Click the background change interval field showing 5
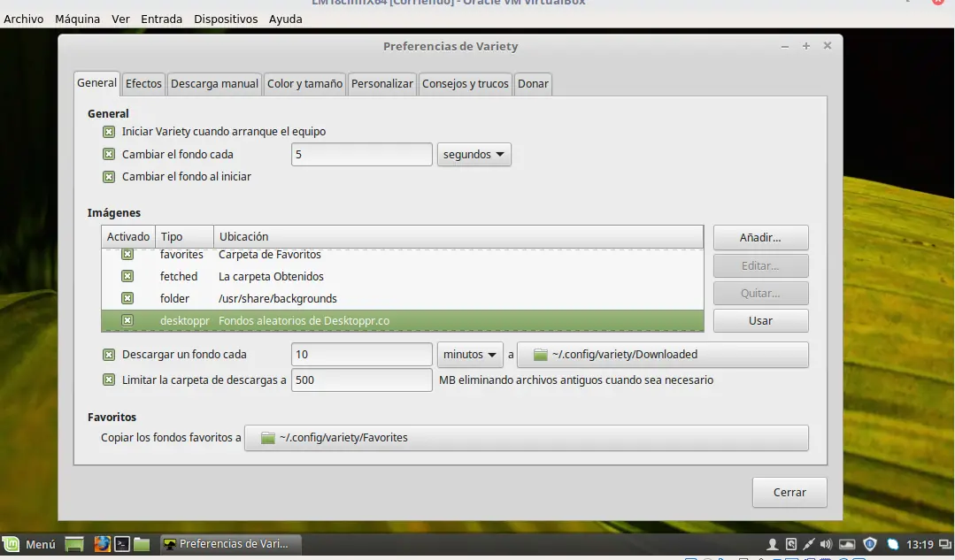Screen dimensions: 955x560 (362, 155)
